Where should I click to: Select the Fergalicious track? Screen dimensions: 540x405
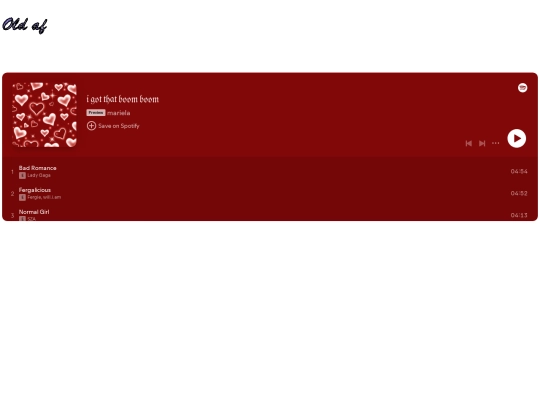pyautogui.click(x=270, y=194)
